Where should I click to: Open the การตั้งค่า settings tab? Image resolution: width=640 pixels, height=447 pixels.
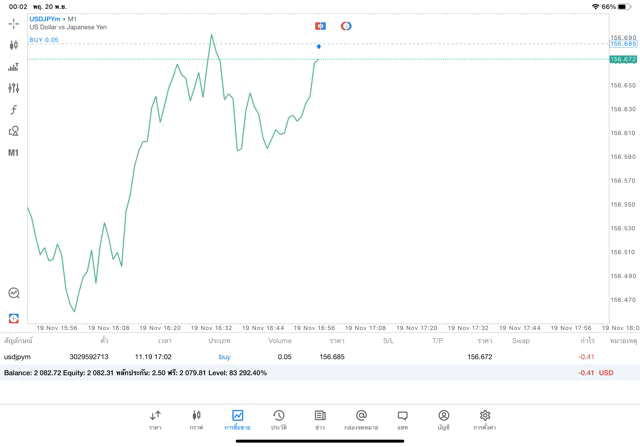click(x=485, y=419)
